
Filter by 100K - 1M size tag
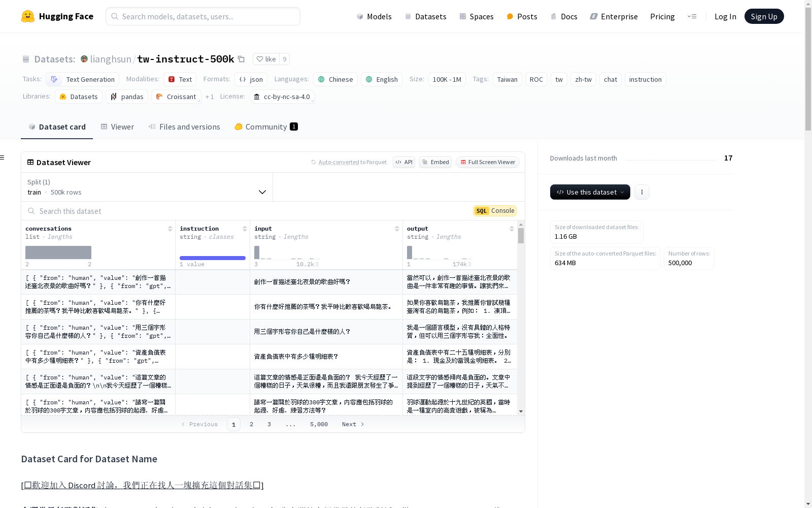click(447, 79)
